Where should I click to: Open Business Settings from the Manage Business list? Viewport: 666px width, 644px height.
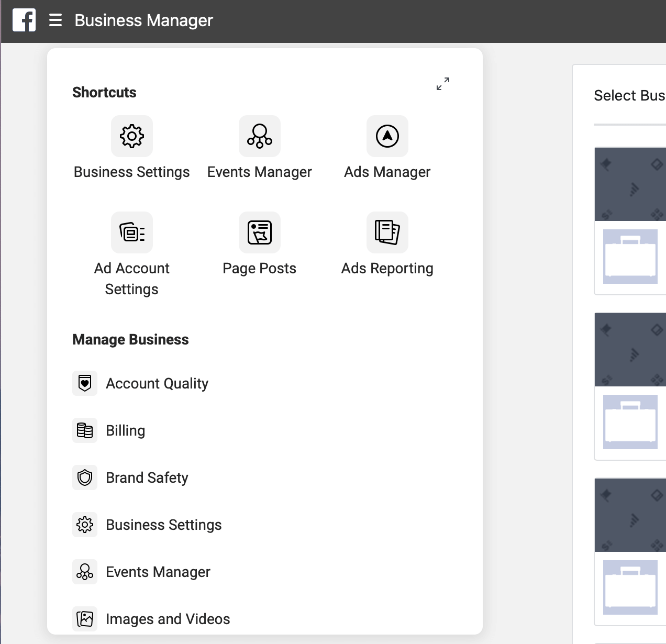coord(164,524)
